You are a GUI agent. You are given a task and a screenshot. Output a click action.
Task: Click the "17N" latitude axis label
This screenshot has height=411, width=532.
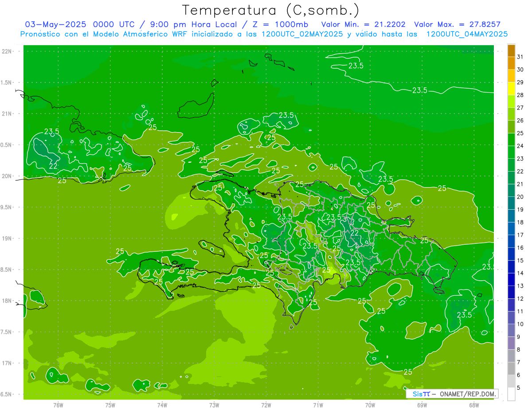(7, 363)
